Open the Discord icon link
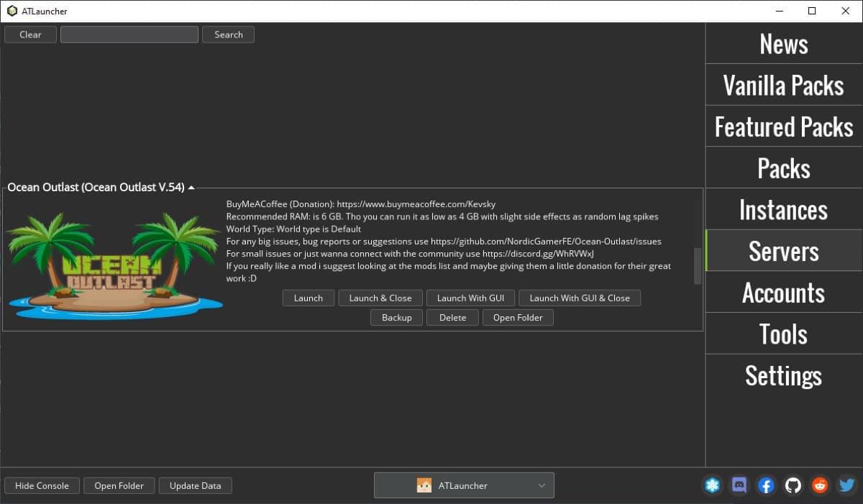This screenshot has height=504, width=863. click(739, 485)
